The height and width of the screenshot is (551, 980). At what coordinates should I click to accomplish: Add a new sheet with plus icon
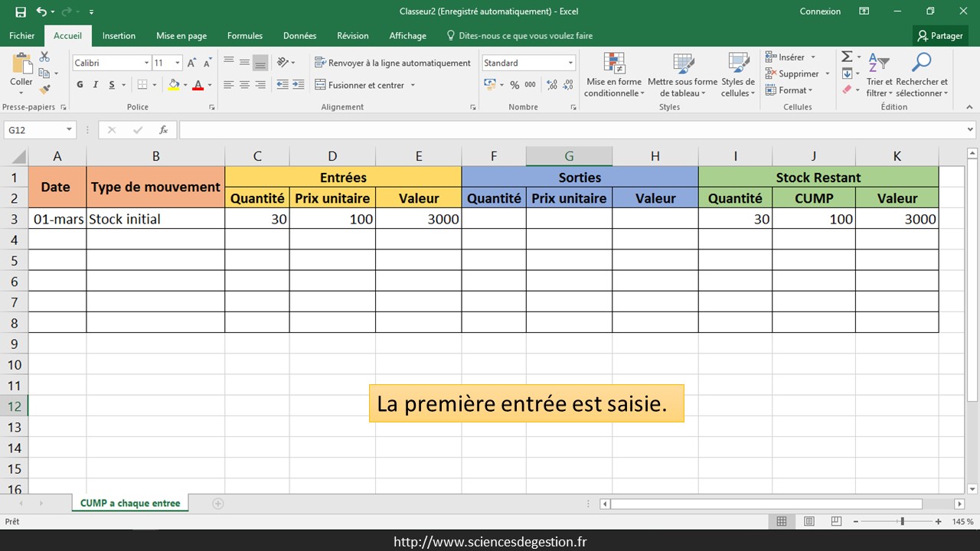(x=218, y=504)
